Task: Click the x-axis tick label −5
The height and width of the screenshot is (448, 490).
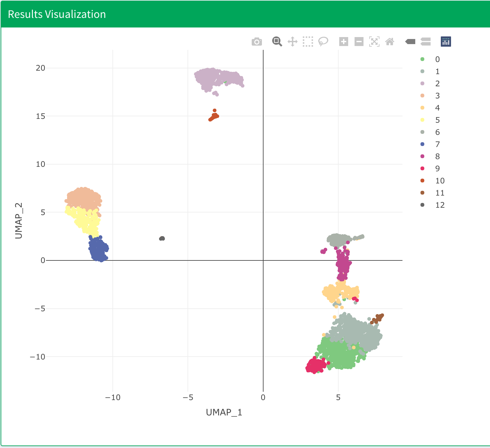Action: pos(188,397)
